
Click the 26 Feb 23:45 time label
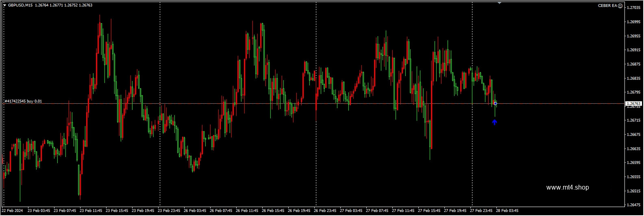click(x=325, y=211)
